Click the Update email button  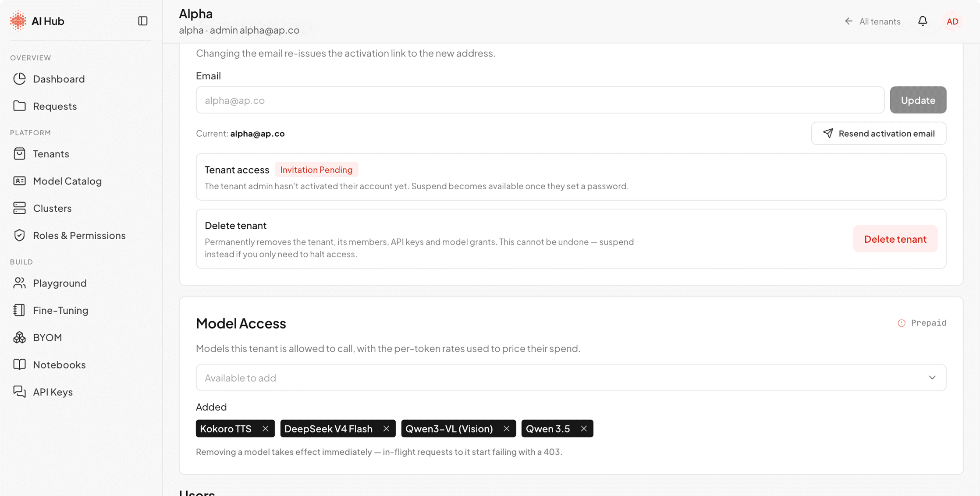pyautogui.click(x=918, y=100)
